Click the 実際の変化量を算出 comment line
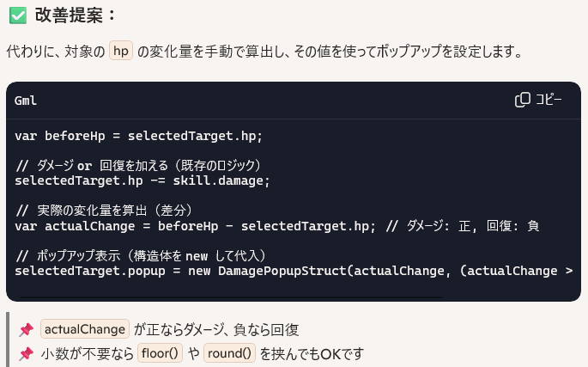The width and height of the screenshot is (588, 367). pos(104,211)
